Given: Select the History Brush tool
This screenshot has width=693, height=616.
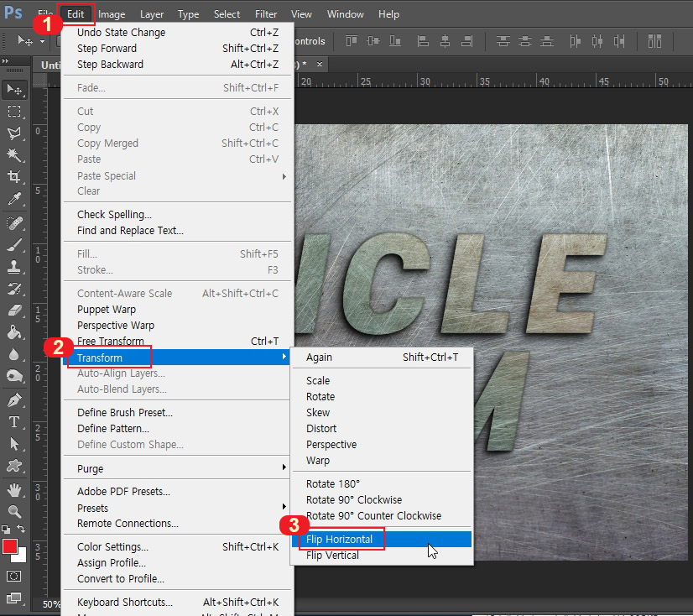Looking at the screenshot, I should pyautogui.click(x=14, y=289).
